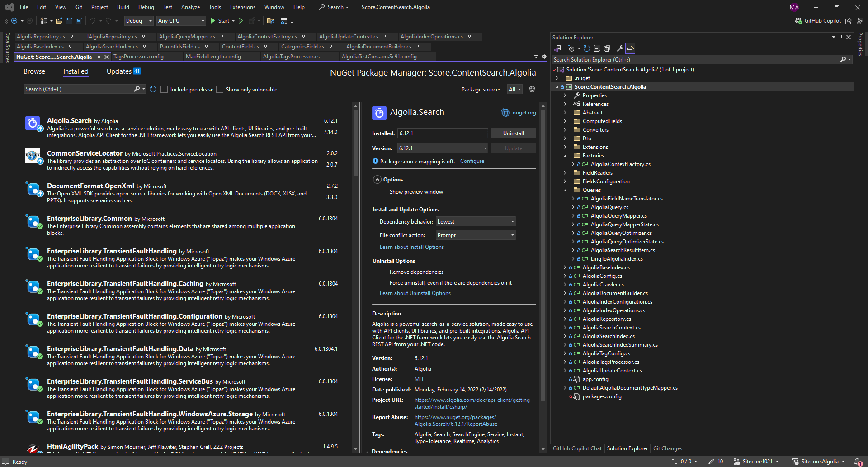Open NuGet package source settings gear
Screen dimensions: 868x467
[532, 89]
